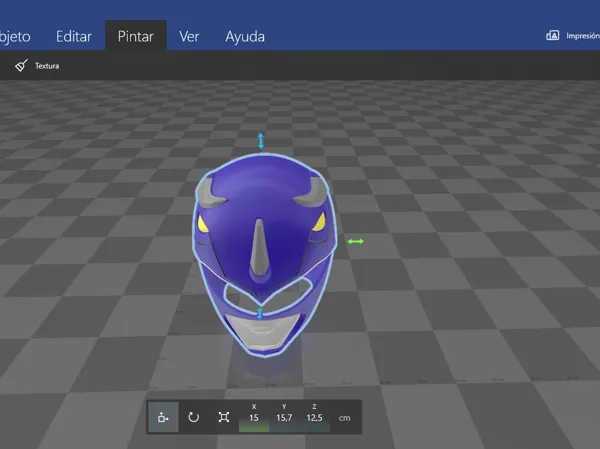This screenshot has height=449, width=600.
Task: Click the Z dimension value 12,5
Action: [314, 418]
